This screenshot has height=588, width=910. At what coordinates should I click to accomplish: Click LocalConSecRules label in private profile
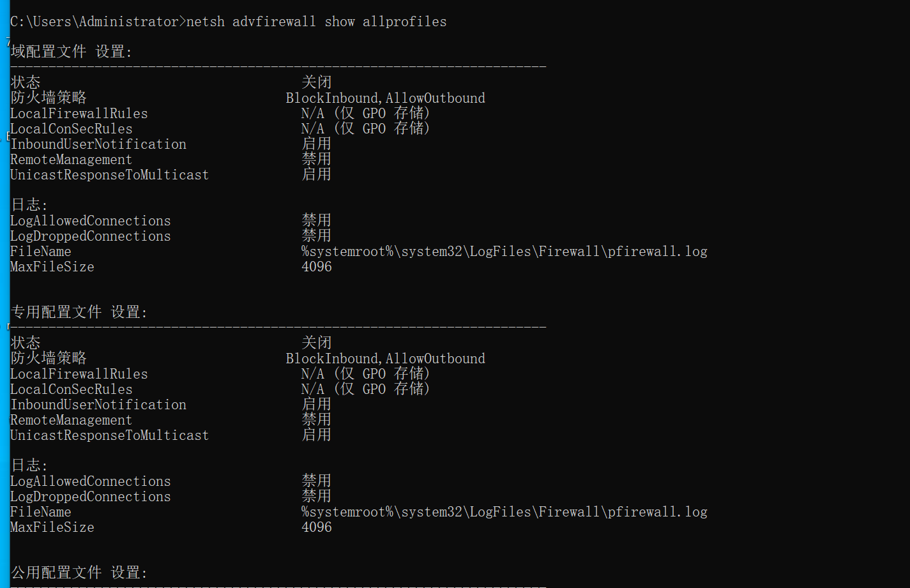(72, 389)
